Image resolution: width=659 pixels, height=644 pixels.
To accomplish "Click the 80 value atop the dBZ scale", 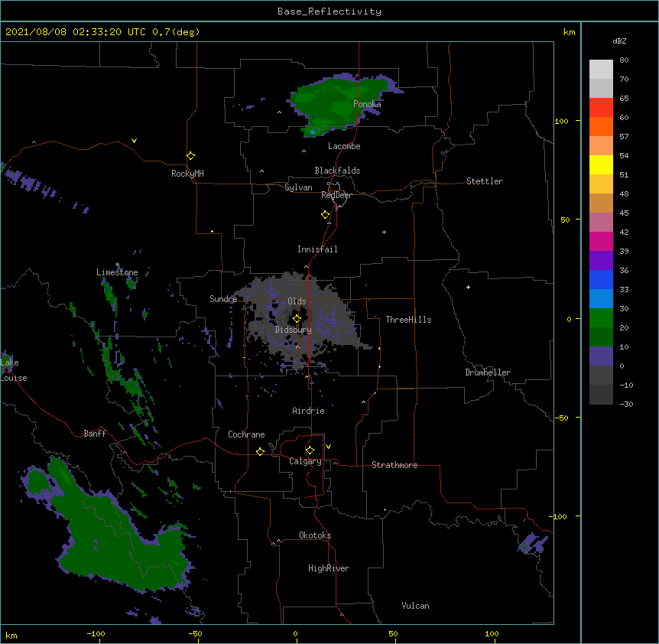I will 624,60.
